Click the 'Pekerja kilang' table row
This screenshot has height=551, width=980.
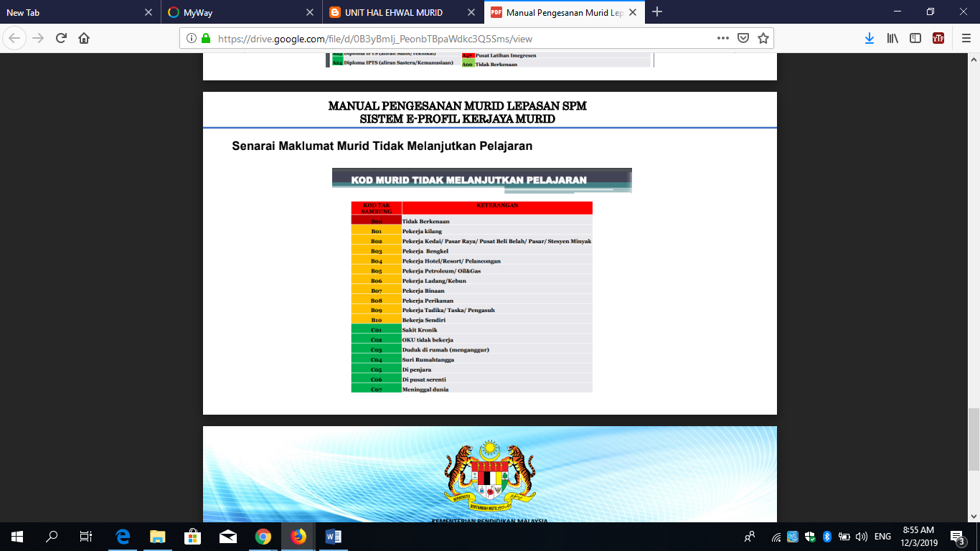[x=472, y=232]
